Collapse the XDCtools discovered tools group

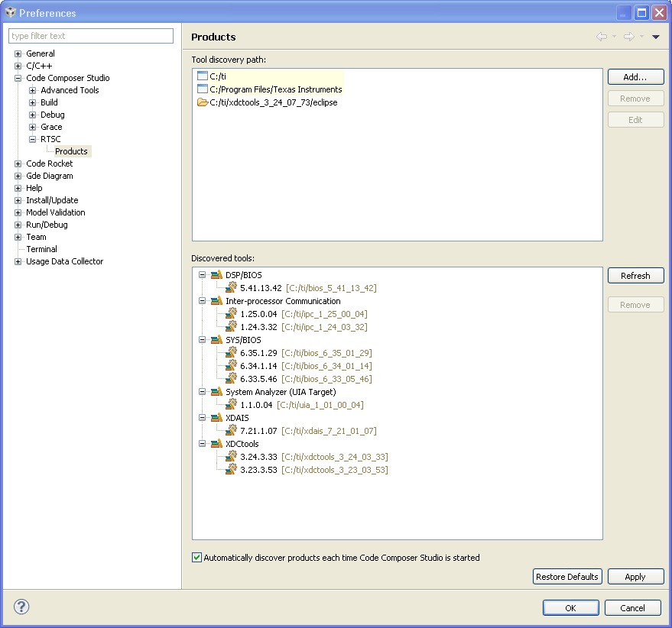point(203,444)
